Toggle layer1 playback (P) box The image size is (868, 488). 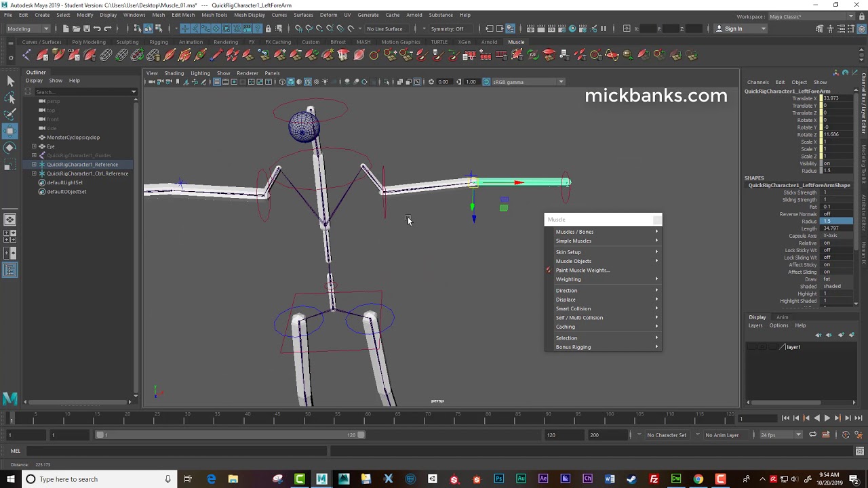coord(762,347)
